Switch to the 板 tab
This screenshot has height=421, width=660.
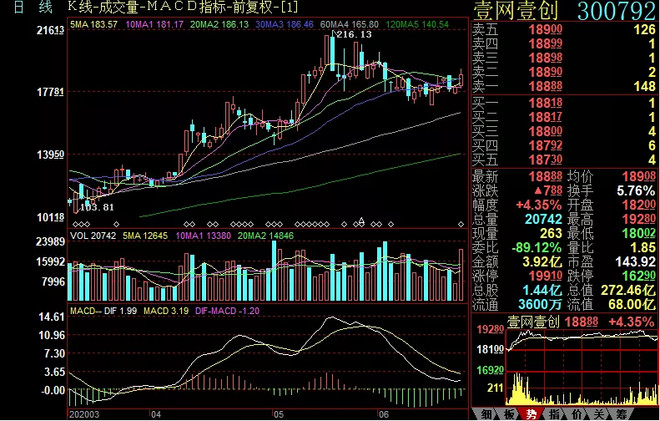coord(508,414)
